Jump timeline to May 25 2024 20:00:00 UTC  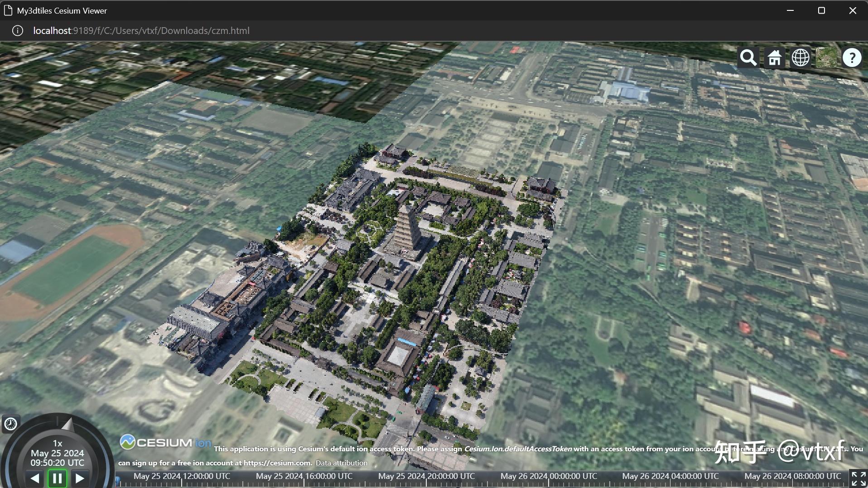click(426, 476)
